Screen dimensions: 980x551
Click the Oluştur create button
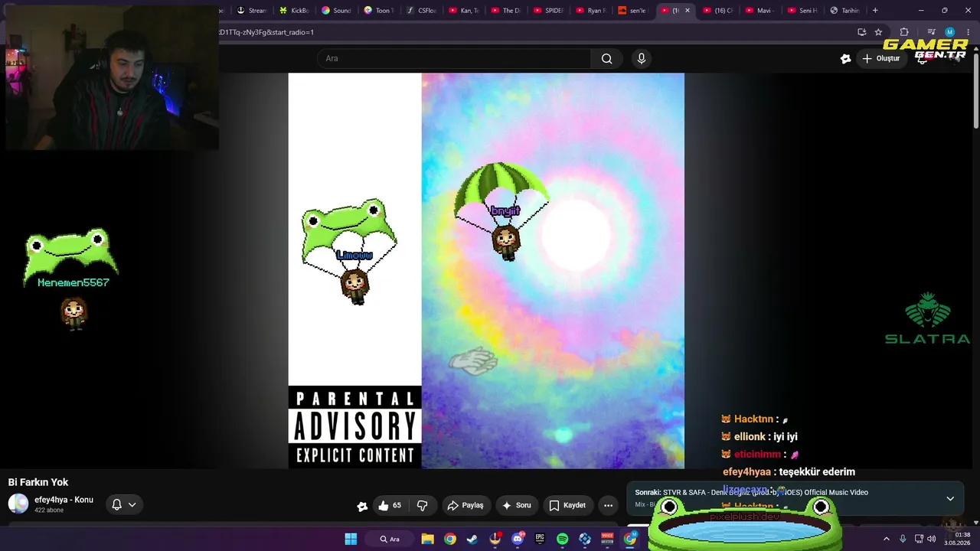click(880, 59)
